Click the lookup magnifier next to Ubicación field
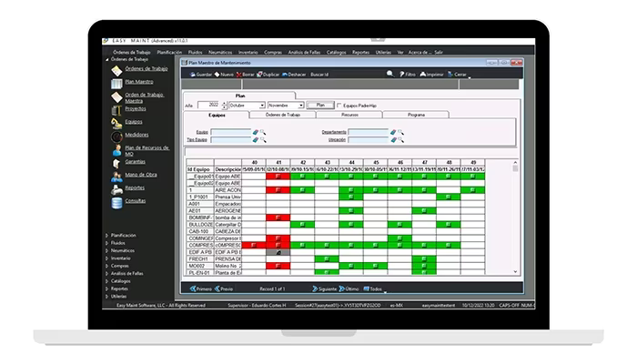 pos(400,140)
